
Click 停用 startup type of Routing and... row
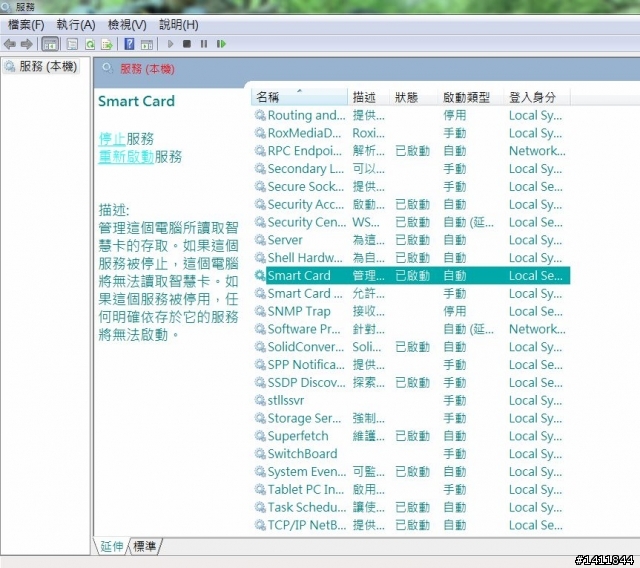click(x=455, y=115)
